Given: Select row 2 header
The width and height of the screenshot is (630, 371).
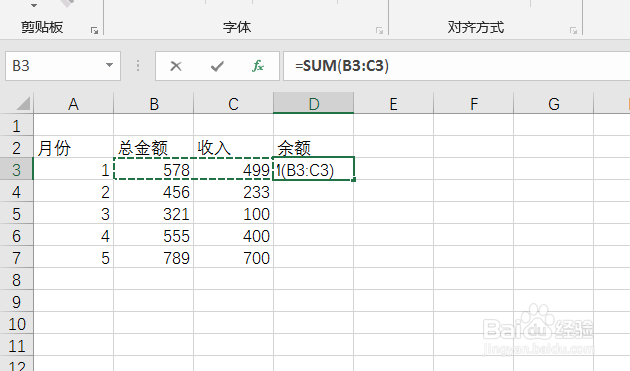Looking at the screenshot, I should pos(16,148).
